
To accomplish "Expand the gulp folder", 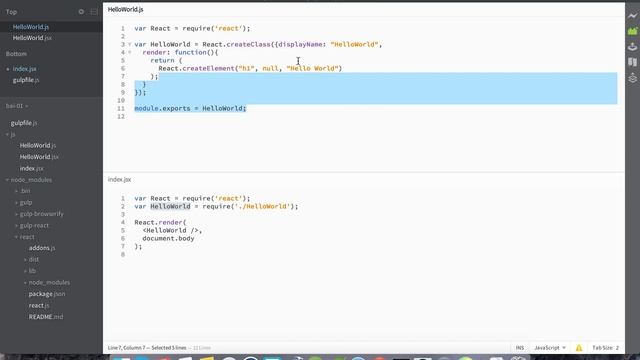I will (16, 202).
